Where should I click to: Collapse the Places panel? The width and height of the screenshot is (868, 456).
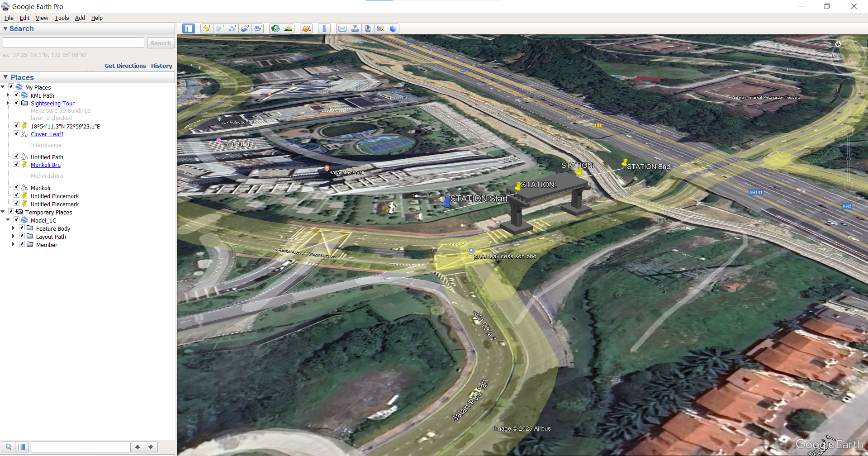(5, 77)
